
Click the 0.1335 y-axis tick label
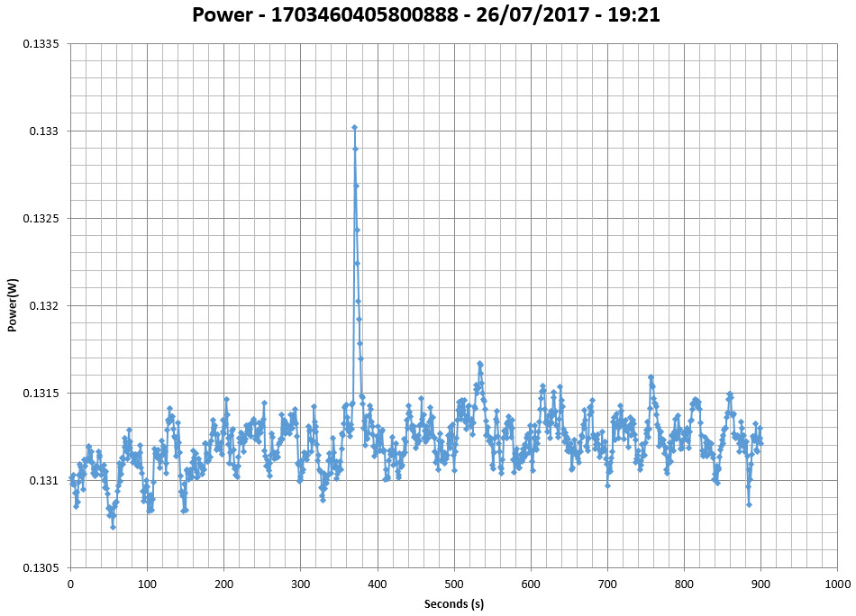point(40,44)
